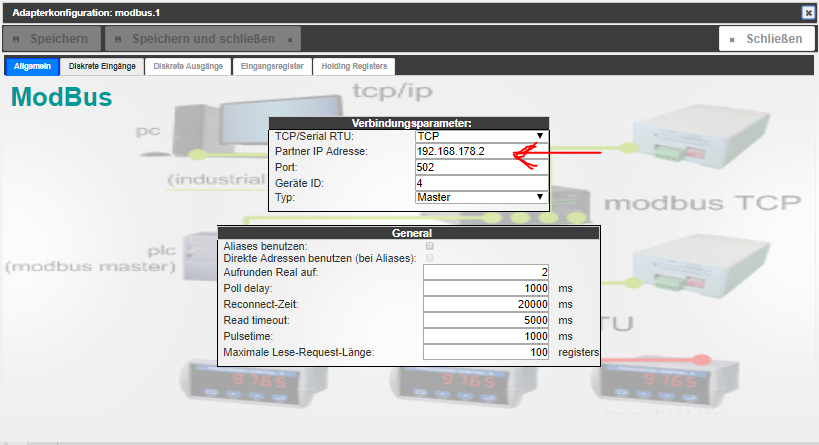Viewport: 819px width, 445px height.
Task: Click the Port label text
Action: [x=286, y=167]
